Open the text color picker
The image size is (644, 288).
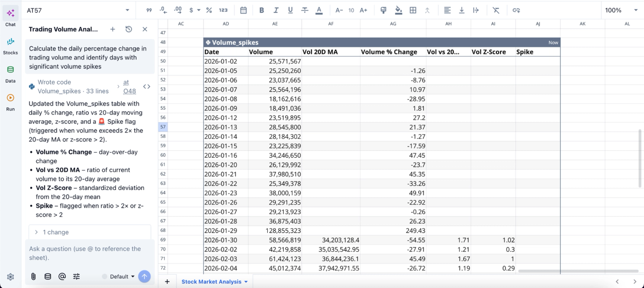tap(319, 10)
